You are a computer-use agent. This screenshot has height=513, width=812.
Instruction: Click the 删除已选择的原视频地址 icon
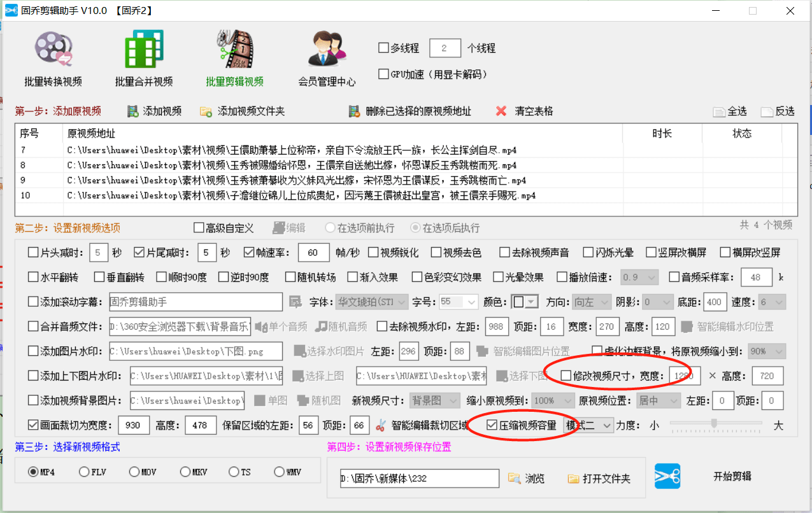click(x=353, y=110)
